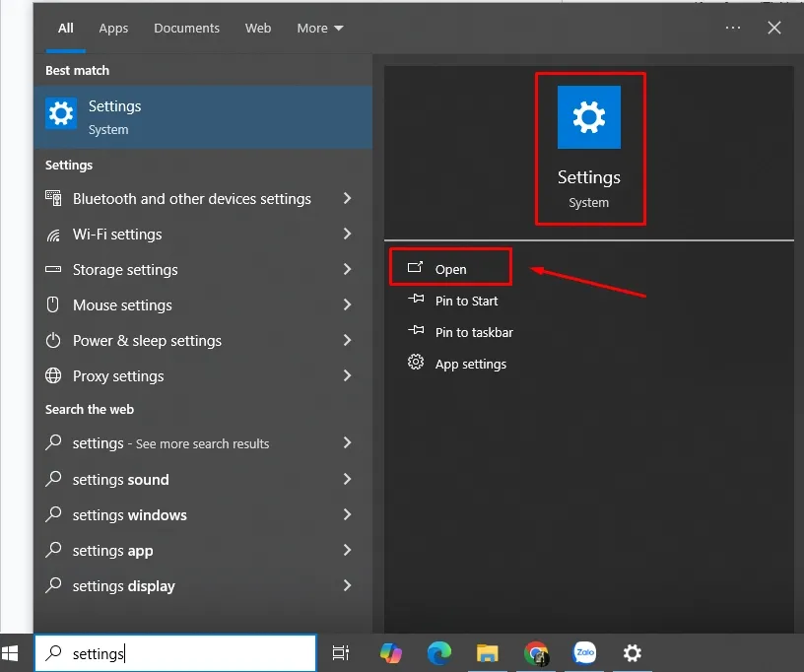Switch to the Documents tab
This screenshot has height=672, width=804.
187,29
